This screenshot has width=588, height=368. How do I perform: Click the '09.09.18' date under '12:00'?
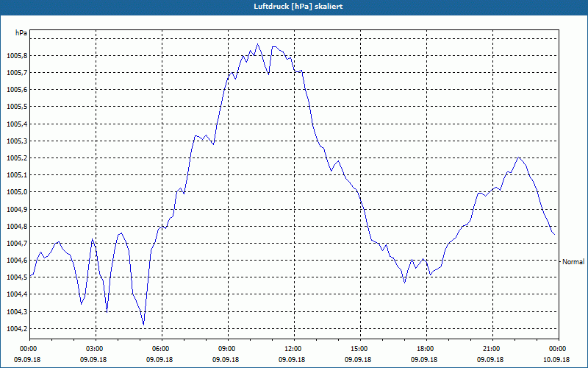tap(292, 359)
